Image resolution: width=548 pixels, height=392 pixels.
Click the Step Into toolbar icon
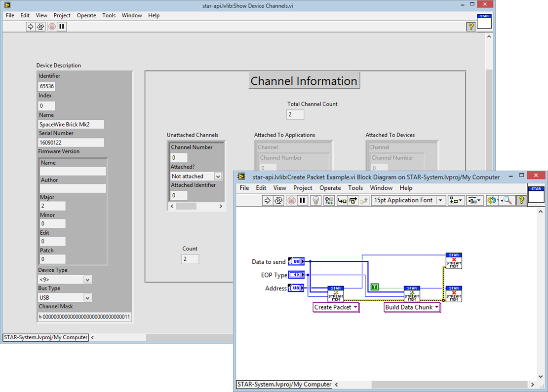click(342, 200)
